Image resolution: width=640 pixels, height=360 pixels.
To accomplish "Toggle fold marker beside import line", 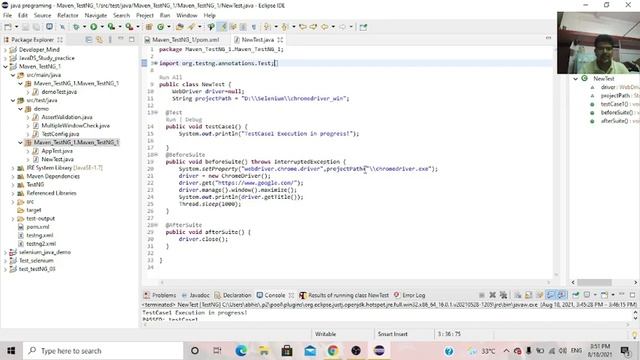I will 155,63.
